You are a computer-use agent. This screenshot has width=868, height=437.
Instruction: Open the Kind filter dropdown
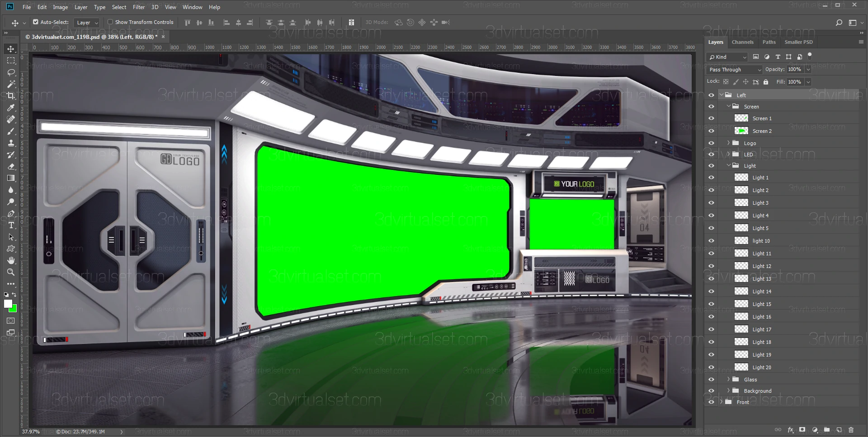[x=727, y=57]
